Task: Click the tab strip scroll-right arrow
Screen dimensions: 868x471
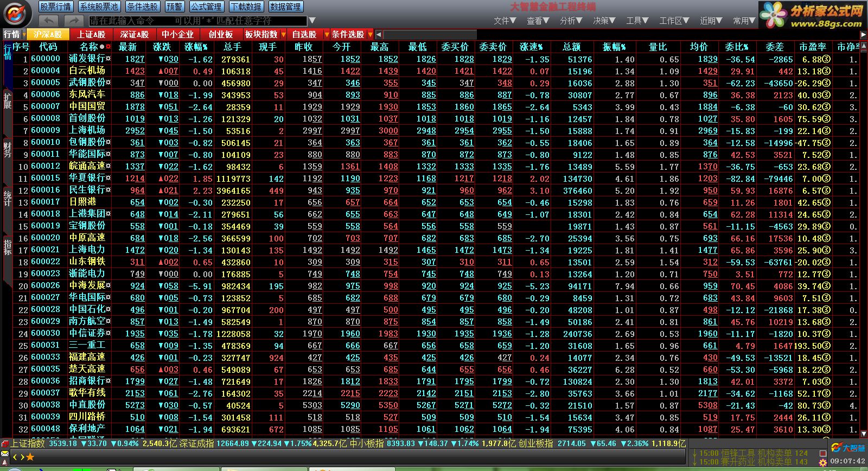Action: (864, 34)
